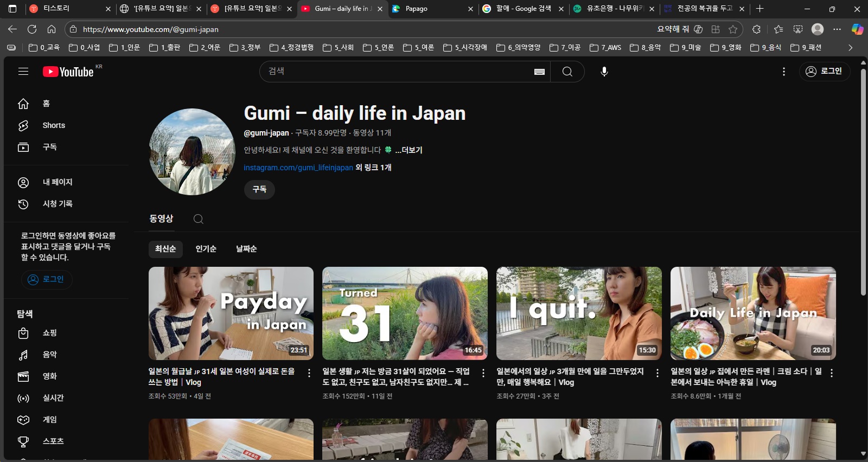
Task: Open Shopping (쇼핑) in Explore
Action: point(66,333)
